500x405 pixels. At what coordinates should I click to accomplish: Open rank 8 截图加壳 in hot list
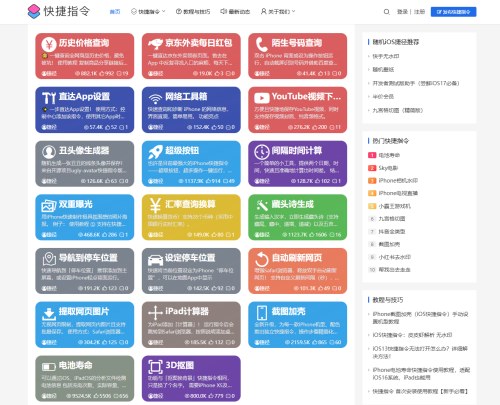point(389,244)
